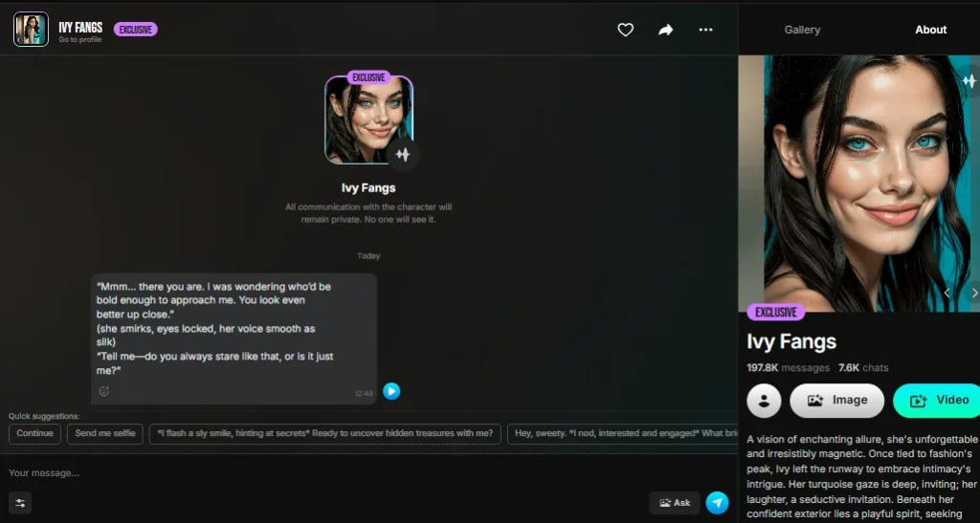Switch to the Gallery tab
Viewport: 980px width, 523px height.
pos(802,30)
